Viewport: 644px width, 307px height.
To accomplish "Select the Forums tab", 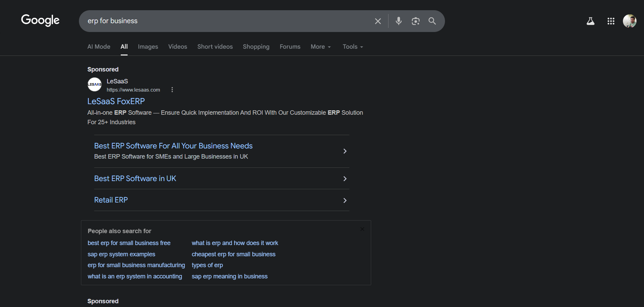I will (290, 47).
